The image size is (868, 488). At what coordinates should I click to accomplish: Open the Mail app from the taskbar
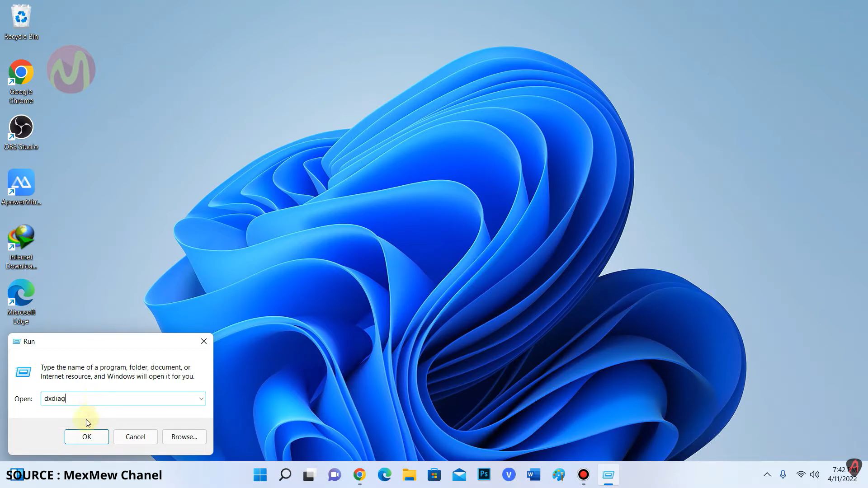point(459,474)
